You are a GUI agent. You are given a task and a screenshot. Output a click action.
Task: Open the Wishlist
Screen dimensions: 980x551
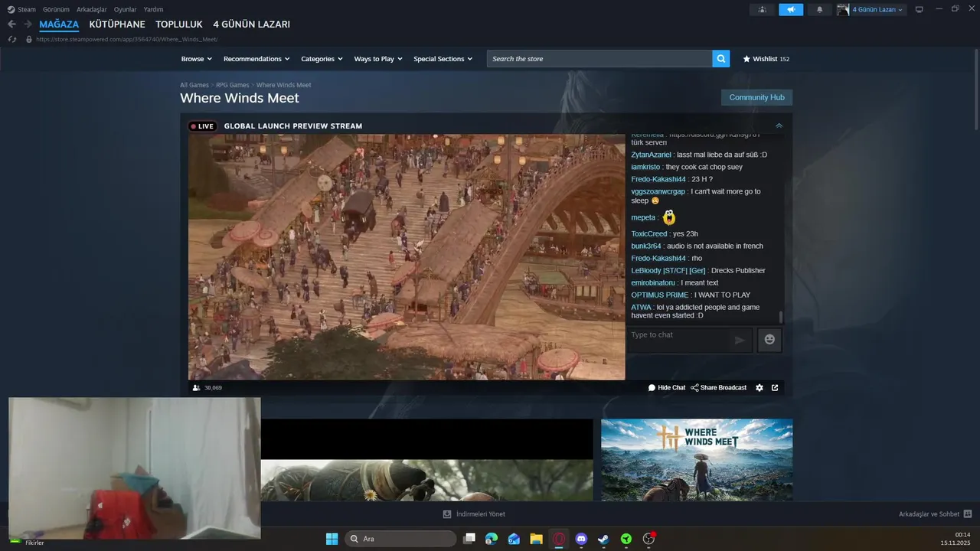coord(766,59)
